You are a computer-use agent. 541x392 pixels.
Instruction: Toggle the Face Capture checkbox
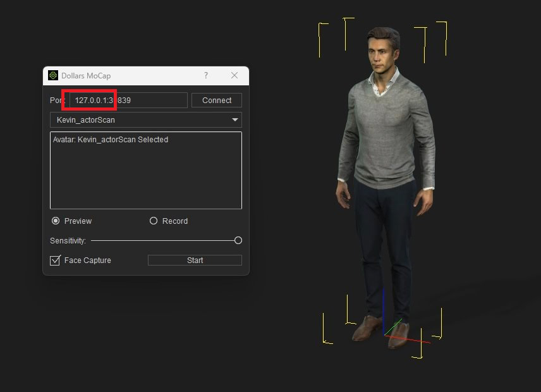[56, 260]
